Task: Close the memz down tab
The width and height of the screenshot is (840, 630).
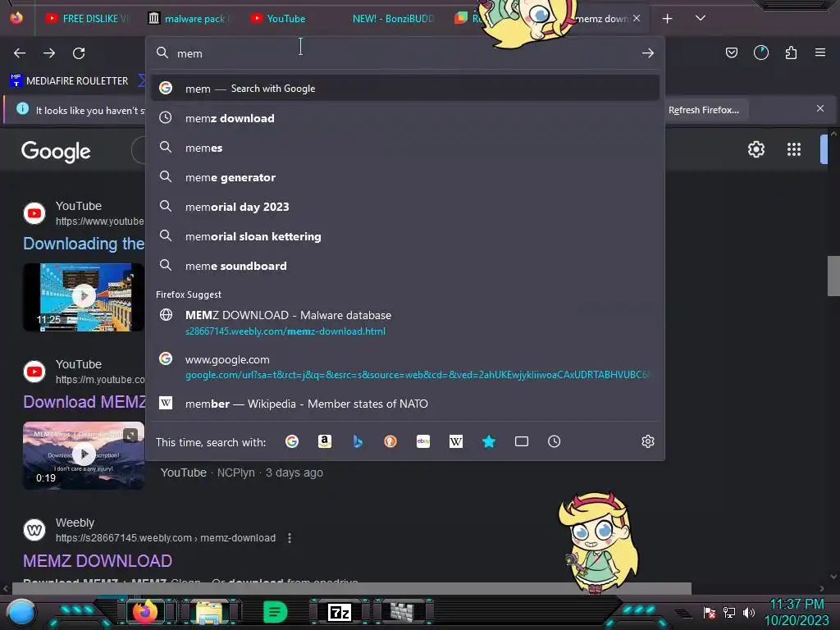Action: tap(637, 18)
